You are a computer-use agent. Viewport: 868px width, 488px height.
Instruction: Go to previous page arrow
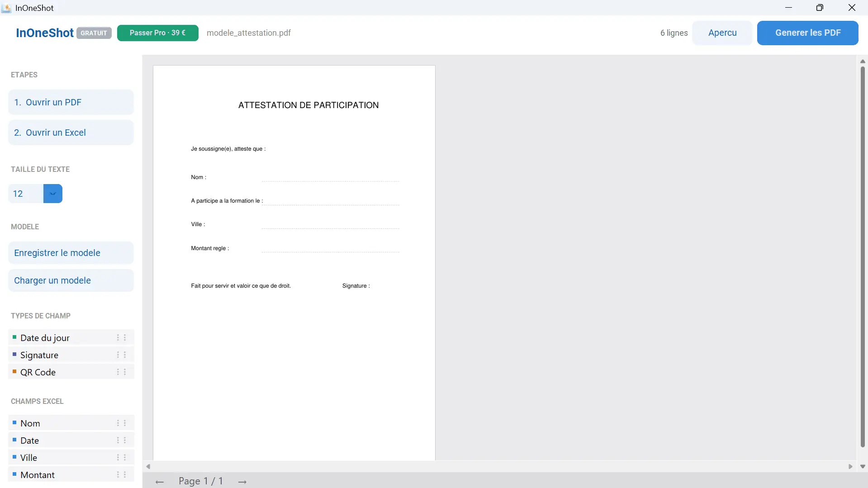(159, 482)
